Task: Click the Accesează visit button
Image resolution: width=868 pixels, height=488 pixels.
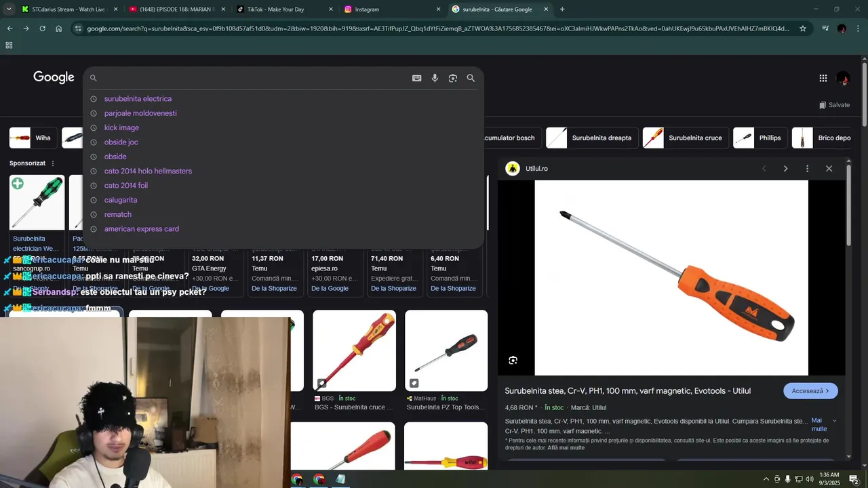Action: coord(810,391)
